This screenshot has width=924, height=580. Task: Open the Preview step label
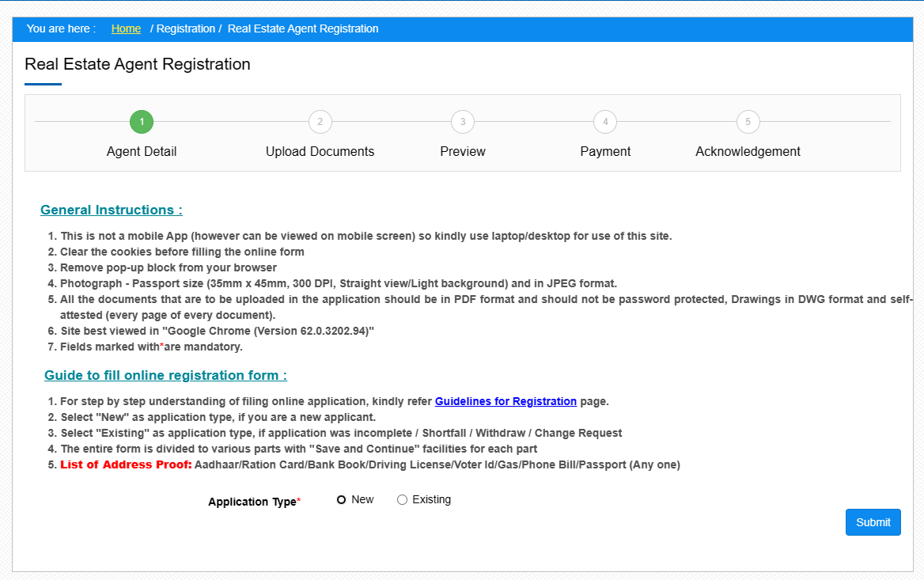pos(463,151)
